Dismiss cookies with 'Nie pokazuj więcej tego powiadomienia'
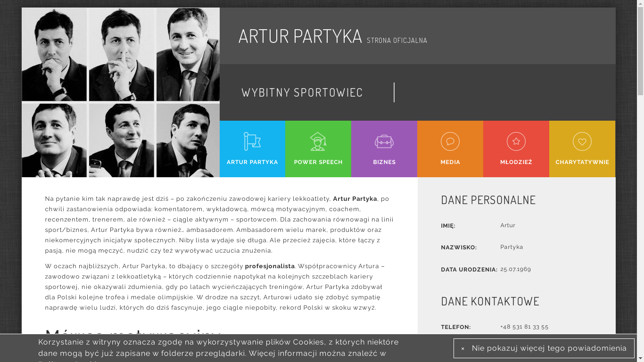The image size is (644, 362). 549,348
